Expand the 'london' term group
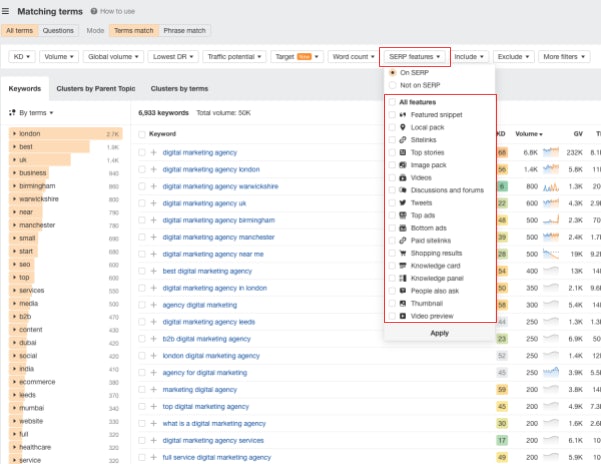 (x=14, y=133)
